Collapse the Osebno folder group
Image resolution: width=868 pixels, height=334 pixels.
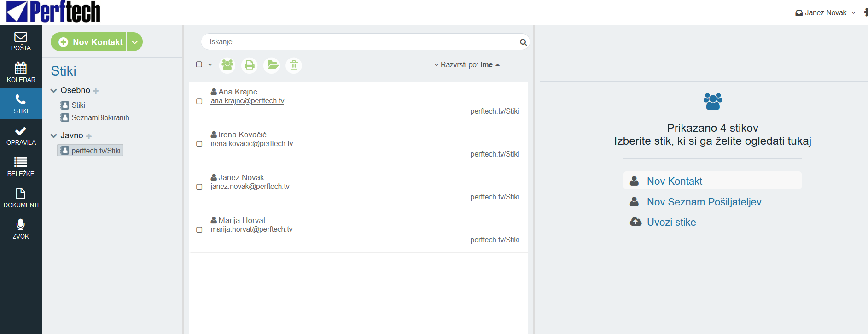coord(54,91)
